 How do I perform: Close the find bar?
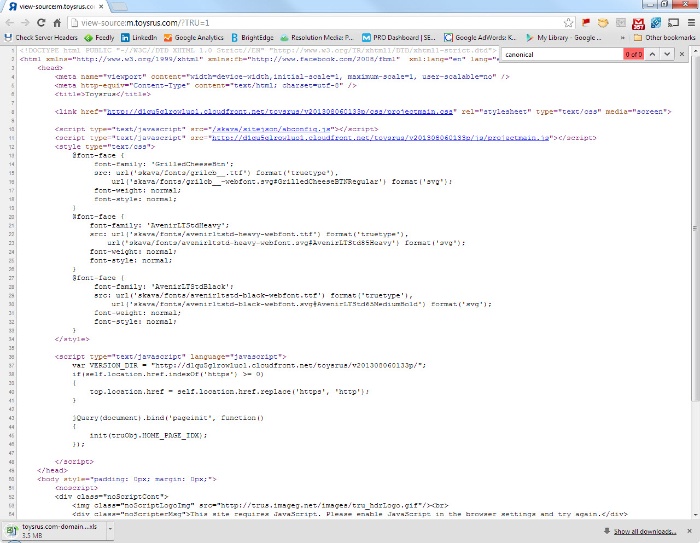click(681, 52)
